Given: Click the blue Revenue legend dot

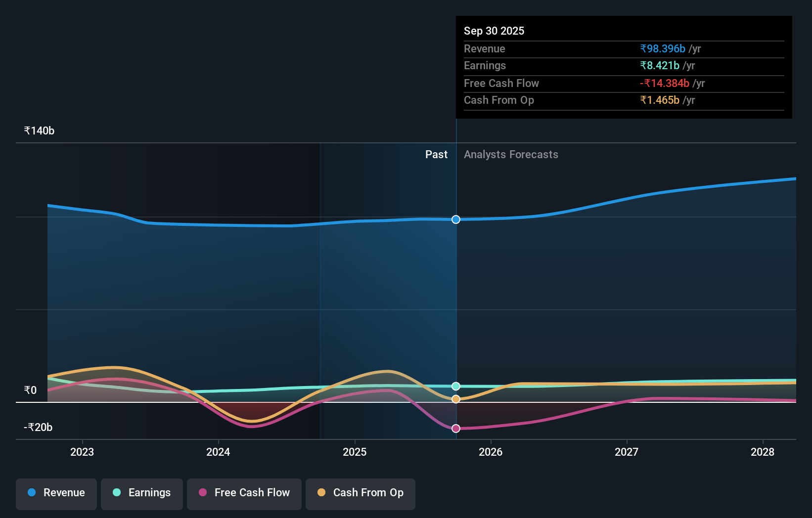Looking at the screenshot, I should tap(31, 493).
